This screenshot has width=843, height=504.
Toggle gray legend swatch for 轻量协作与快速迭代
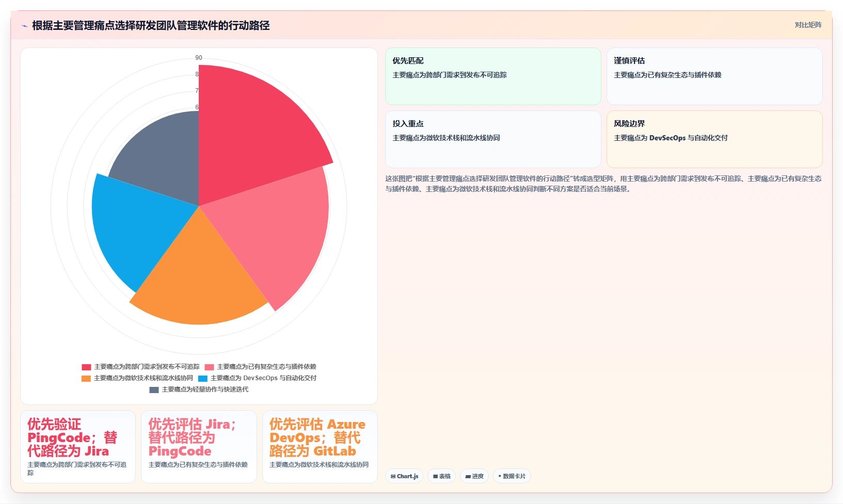click(x=154, y=389)
